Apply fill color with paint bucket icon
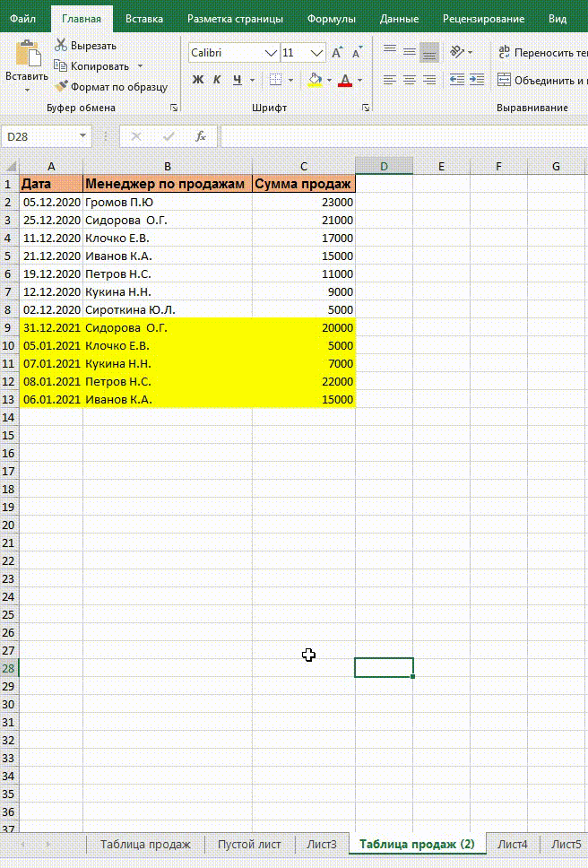Screen dimensions: 588x868 point(316,80)
